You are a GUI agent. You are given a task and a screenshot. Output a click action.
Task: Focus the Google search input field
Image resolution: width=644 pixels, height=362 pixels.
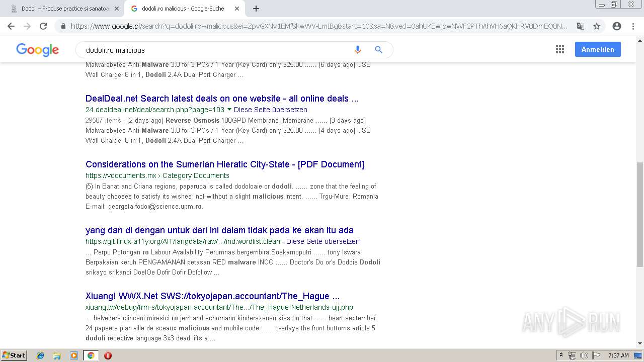coord(216,50)
